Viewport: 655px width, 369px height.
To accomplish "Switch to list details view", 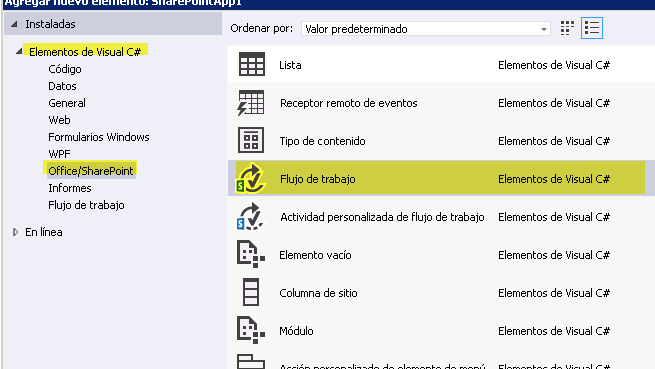I will (592, 28).
